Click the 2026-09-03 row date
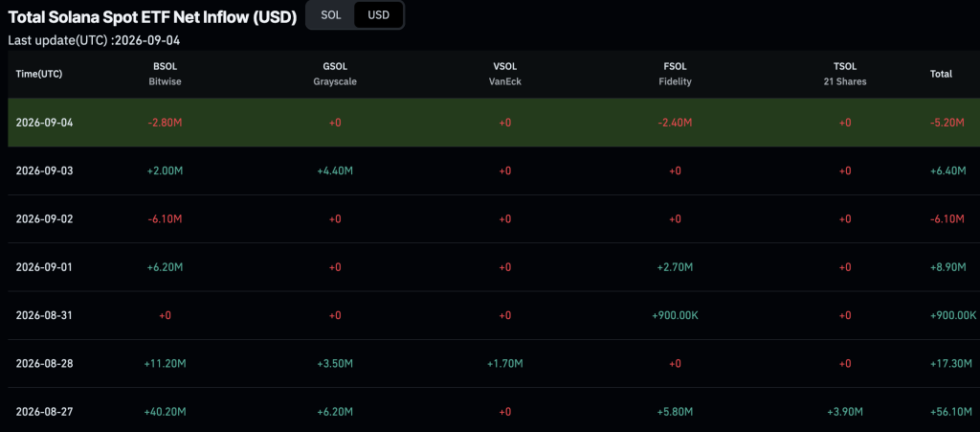Screen dimensions: 980x432 [x=44, y=171]
